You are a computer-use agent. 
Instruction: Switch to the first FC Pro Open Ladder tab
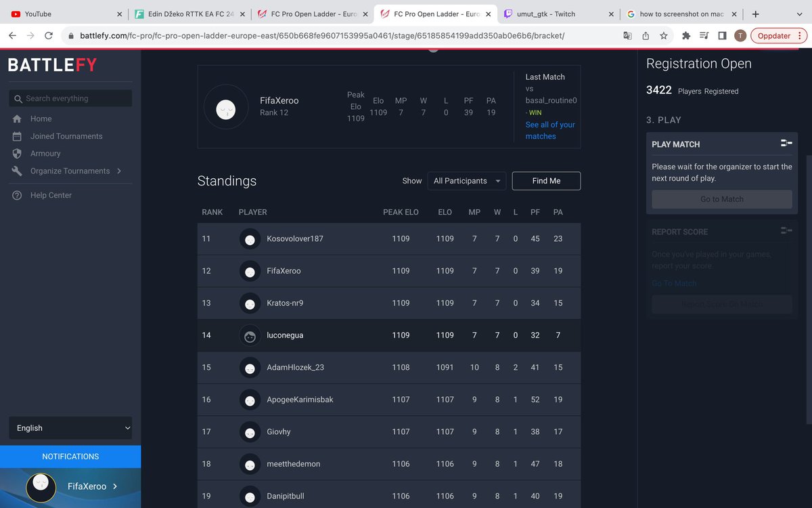click(x=313, y=14)
